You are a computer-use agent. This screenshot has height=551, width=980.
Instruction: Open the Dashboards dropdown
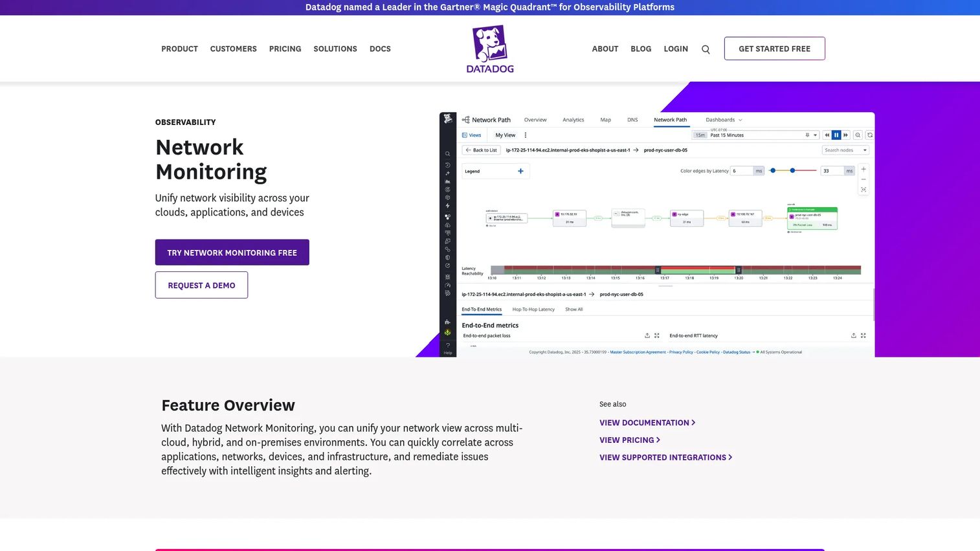pyautogui.click(x=724, y=120)
